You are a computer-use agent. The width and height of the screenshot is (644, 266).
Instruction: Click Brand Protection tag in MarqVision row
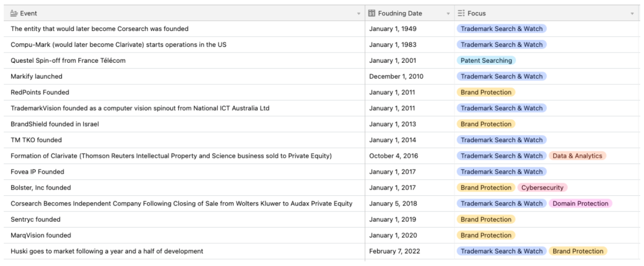pyautogui.click(x=486, y=235)
